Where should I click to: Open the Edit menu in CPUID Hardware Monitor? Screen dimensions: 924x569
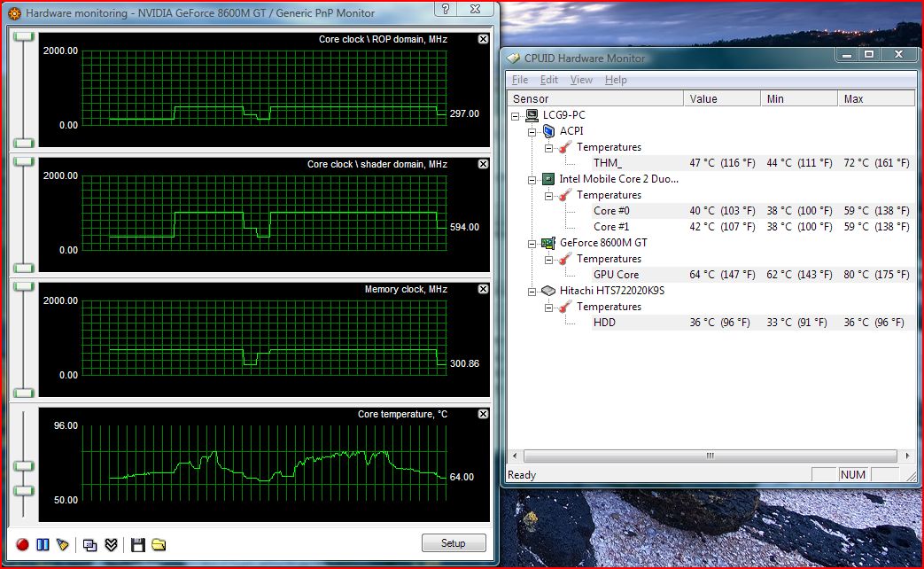click(548, 80)
